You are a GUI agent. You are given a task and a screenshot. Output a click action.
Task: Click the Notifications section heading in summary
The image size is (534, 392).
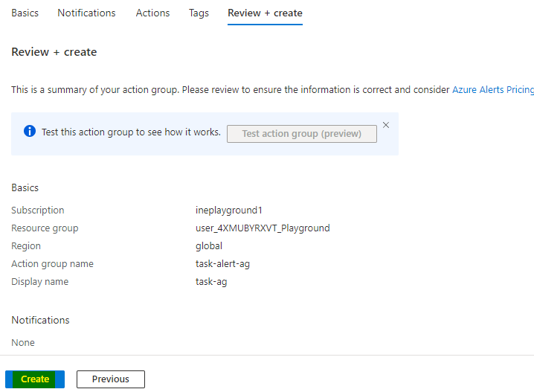(x=40, y=321)
